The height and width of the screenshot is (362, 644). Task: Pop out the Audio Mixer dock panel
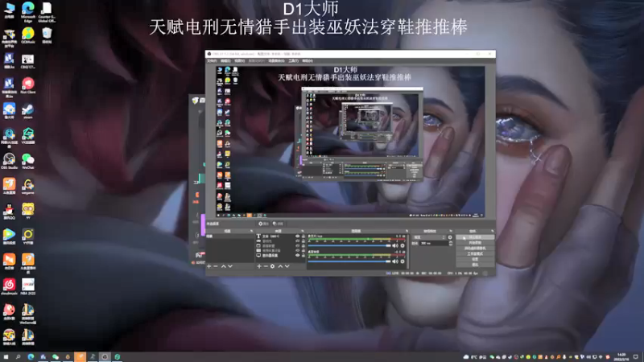click(407, 231)
